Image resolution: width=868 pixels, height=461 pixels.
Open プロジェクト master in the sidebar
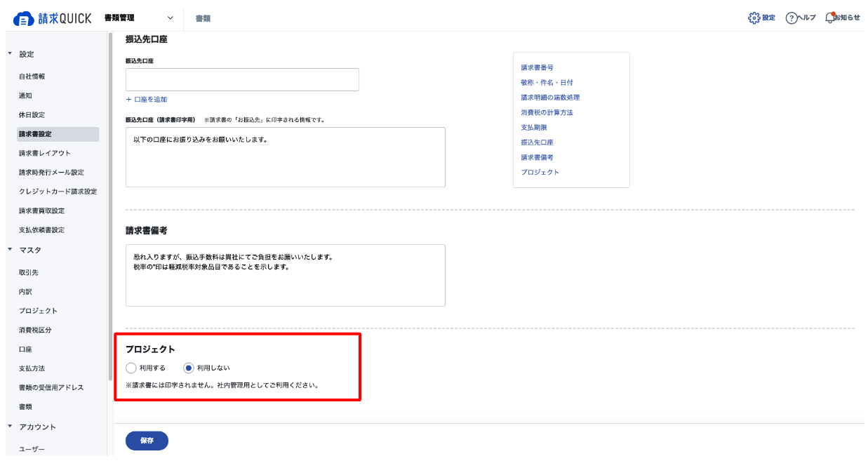click(x=38, y=311)
